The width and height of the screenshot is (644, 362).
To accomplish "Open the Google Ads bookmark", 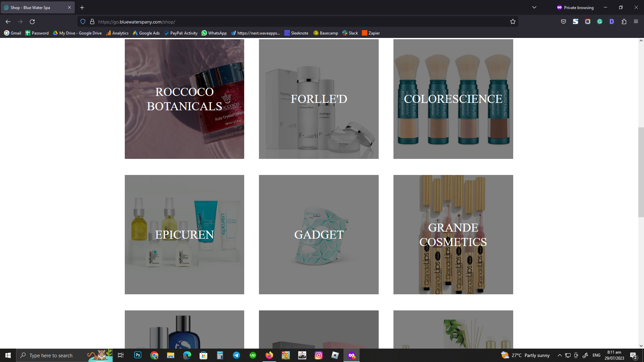I will pyautogui.click(x=146, y=33).
